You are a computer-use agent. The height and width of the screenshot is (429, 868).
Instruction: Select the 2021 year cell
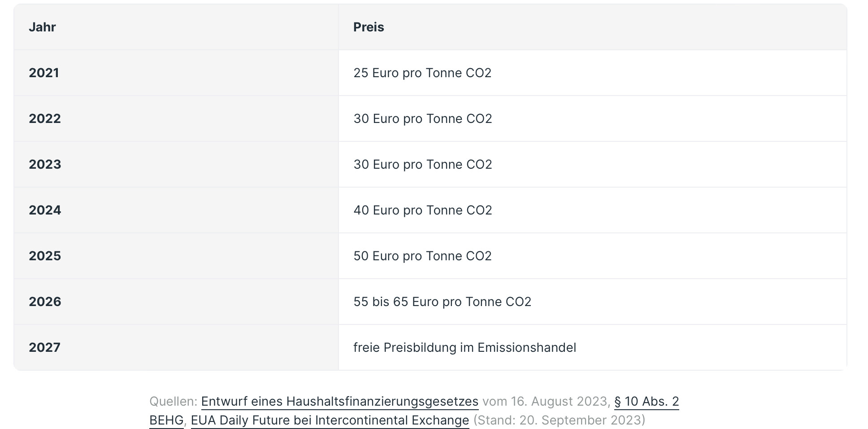tap(44, 73)
